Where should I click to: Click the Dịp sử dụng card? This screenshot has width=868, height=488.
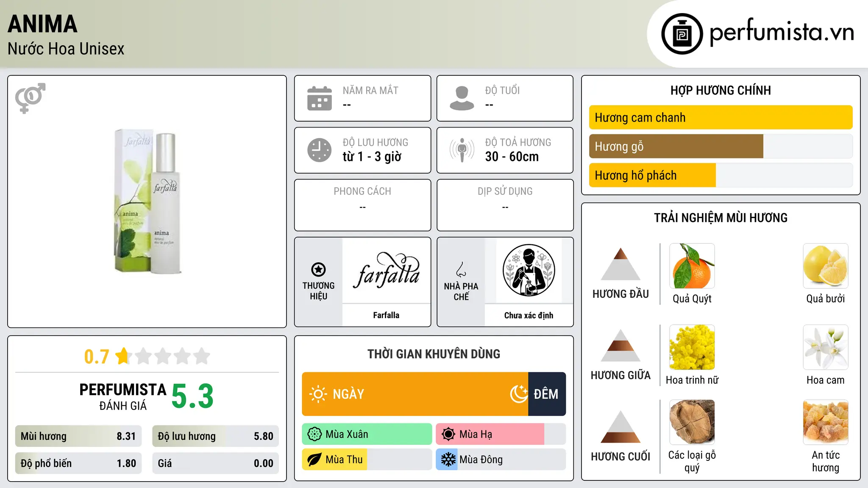(505, 205)
